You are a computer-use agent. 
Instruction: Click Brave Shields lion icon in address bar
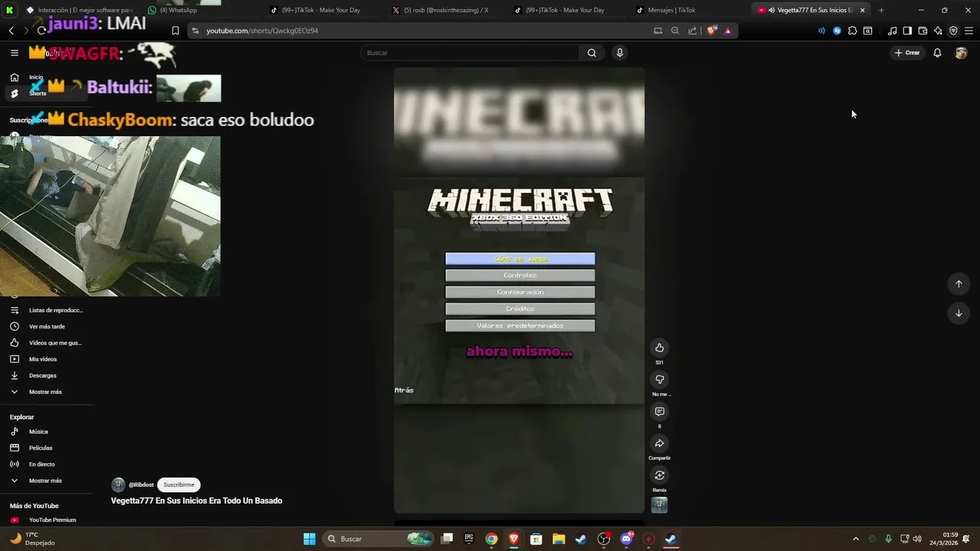[712, 31]
